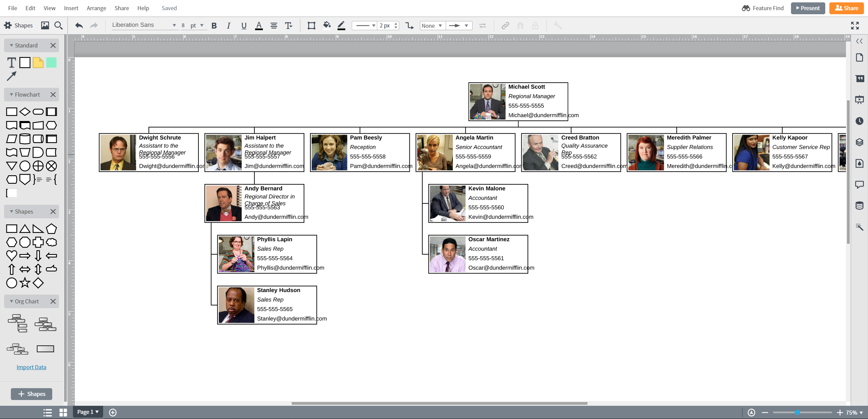Screen dimensions: 868x419
Task: Open the shape search magnifier
Action: click(58, 25)
